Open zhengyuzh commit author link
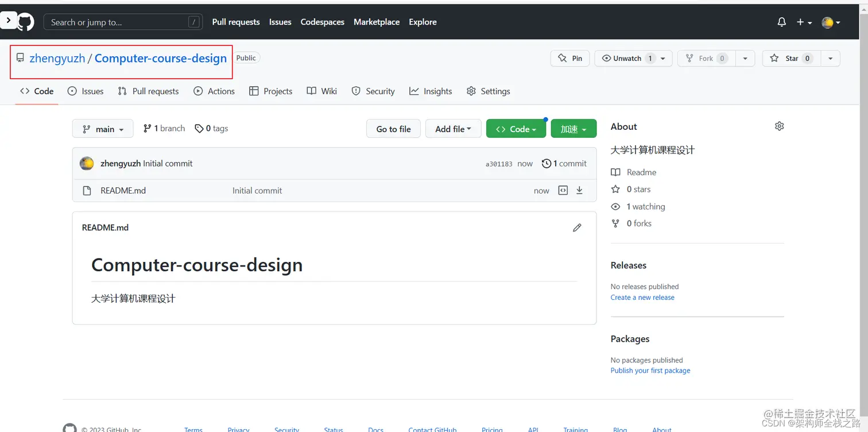 [x=121, y=163]
